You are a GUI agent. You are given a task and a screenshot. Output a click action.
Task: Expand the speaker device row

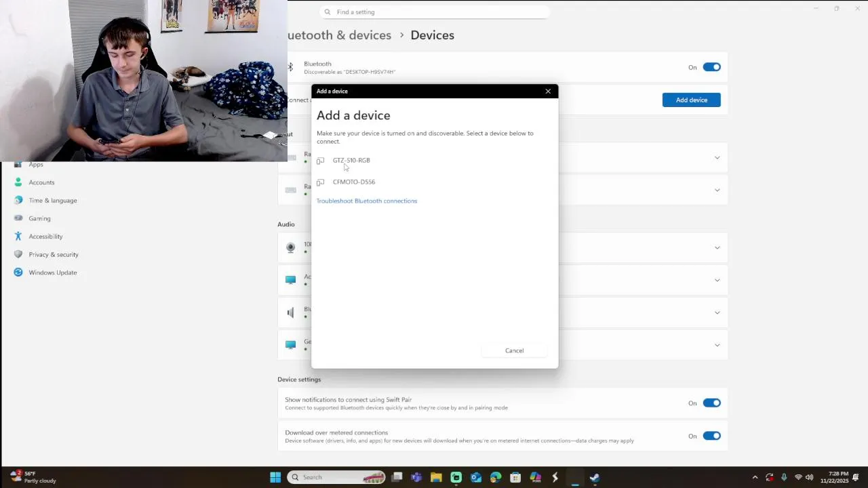pos(717,312)
